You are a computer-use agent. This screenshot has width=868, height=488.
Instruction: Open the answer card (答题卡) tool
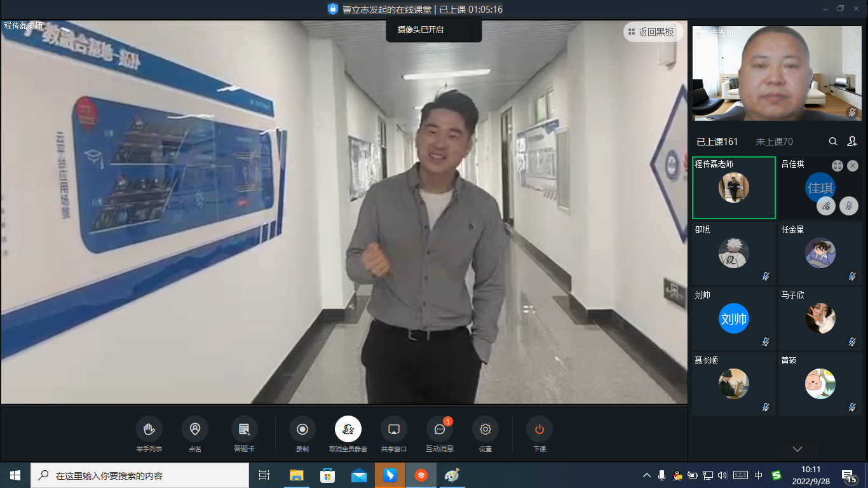pos(244,430)
